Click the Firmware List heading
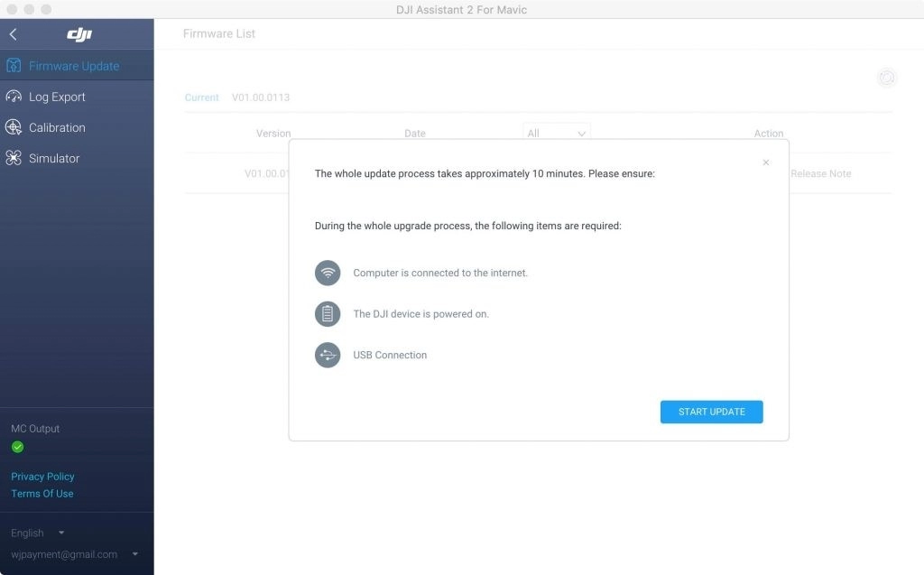The image size is (924, 575). pyautogui.click(x=219, y=33)
